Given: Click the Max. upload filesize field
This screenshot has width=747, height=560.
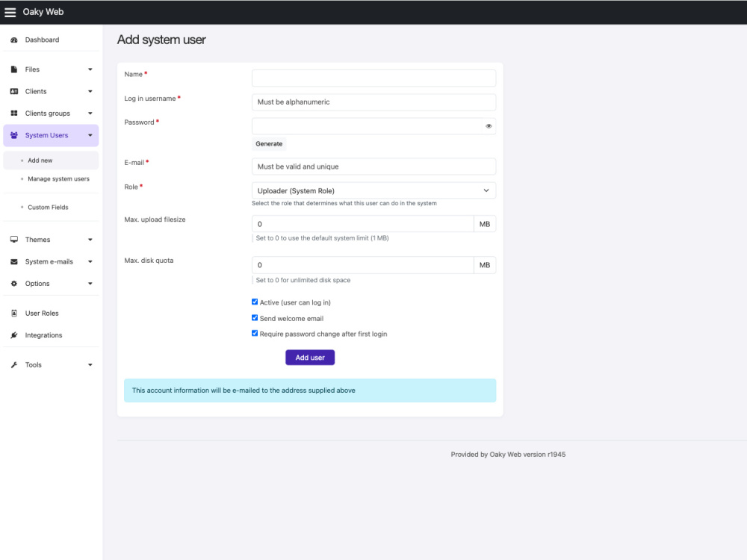Looking at the screenshot, I should coord(362,224).
